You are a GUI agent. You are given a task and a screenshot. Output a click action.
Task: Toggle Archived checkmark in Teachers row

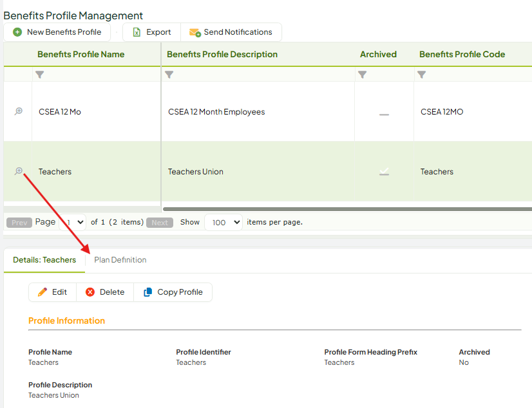click(x=384, y=171)
